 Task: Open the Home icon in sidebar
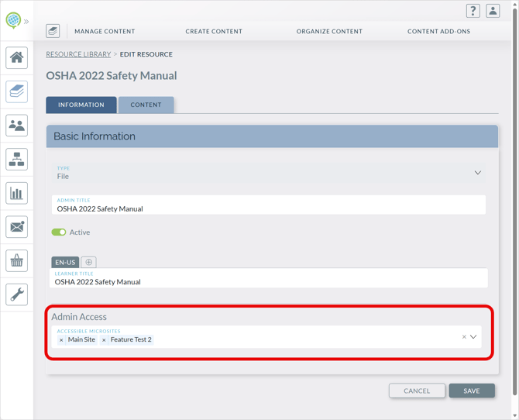tap(17, 57)
